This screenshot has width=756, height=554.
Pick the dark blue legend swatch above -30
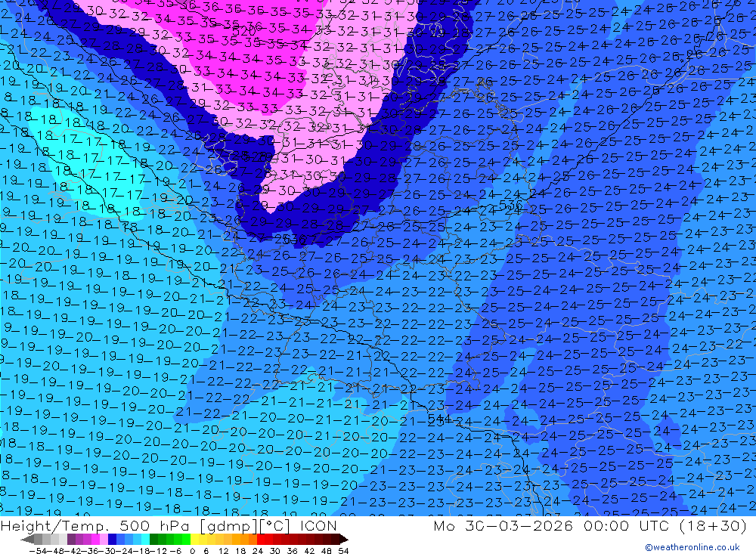pos(113,539)
